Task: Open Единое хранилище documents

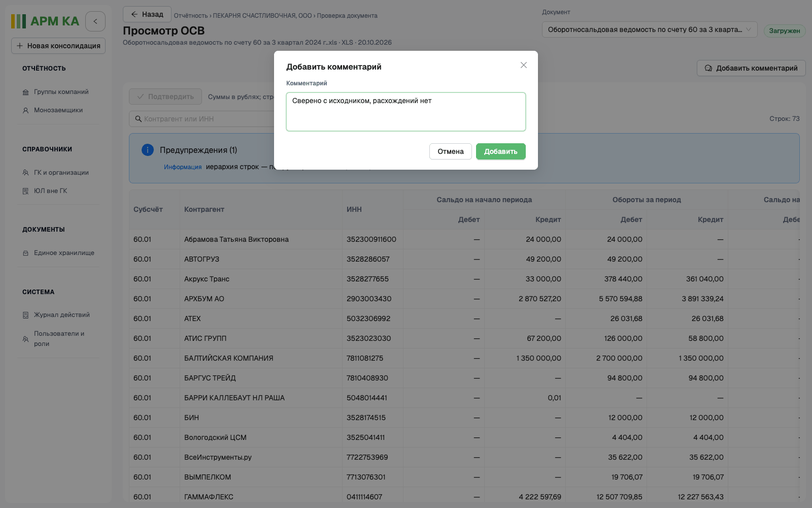Action: 59,253
